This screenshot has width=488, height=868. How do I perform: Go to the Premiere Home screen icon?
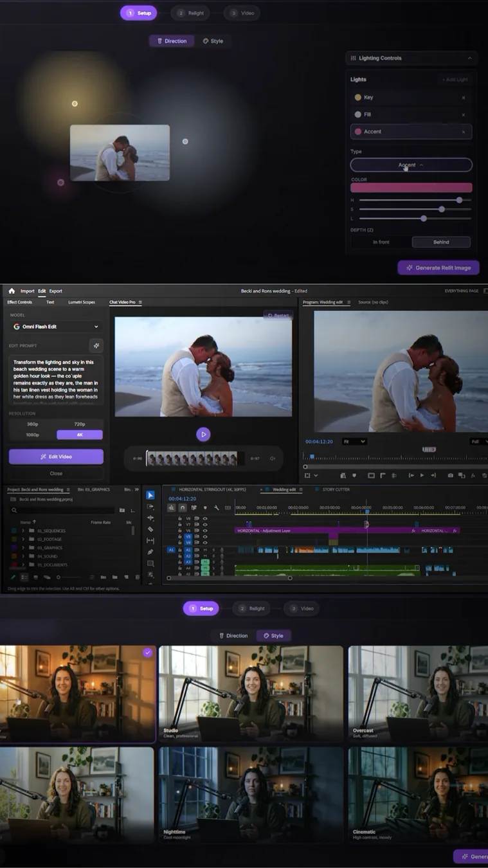12,291
